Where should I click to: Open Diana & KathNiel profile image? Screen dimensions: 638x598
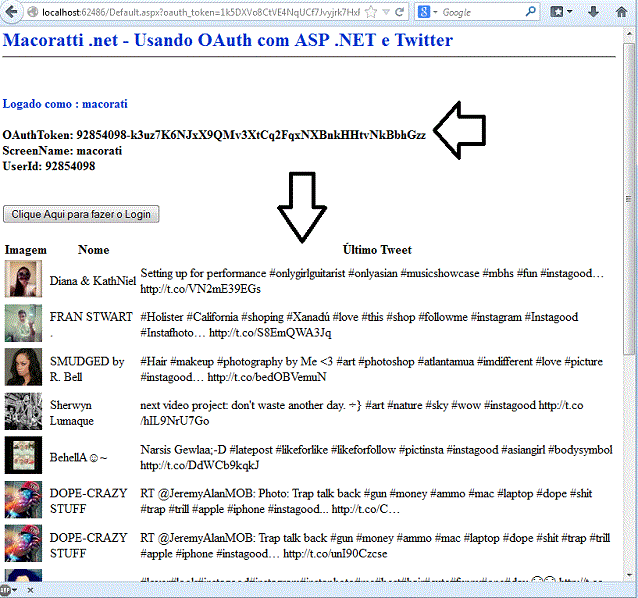coord(23,279)
